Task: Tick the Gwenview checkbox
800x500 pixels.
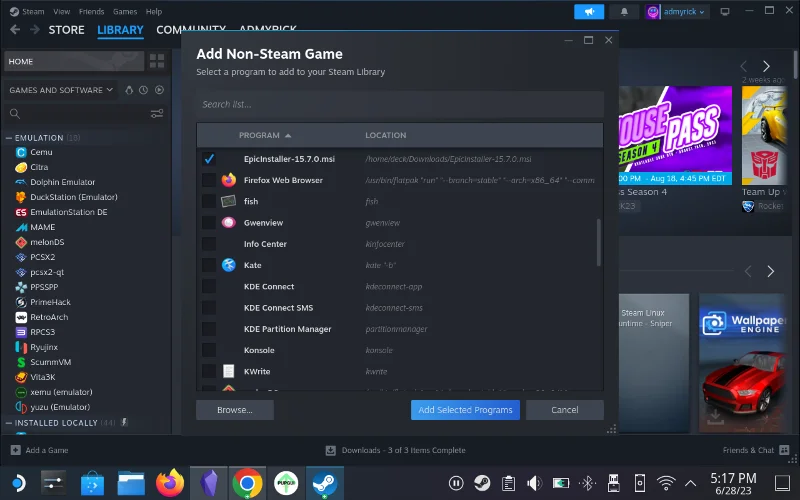Action: coord(209,222)
